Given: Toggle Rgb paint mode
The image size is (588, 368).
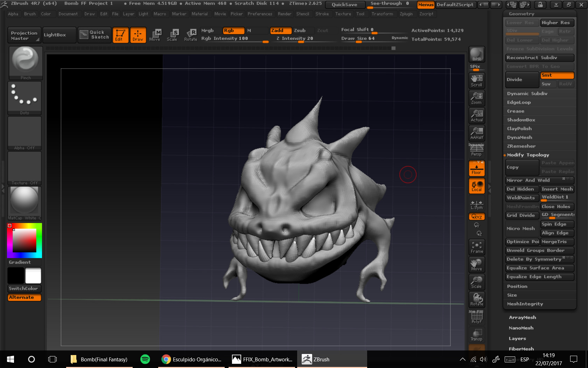Looking at the screenshot, I should [233, 30].
